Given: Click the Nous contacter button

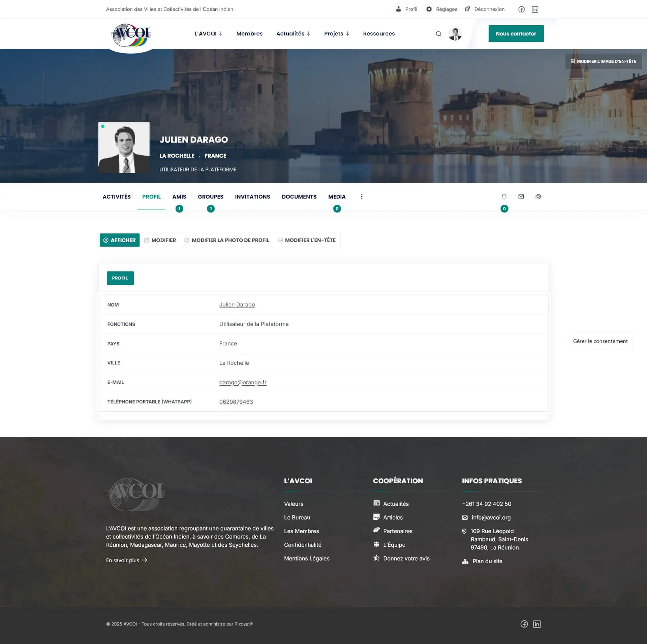Looking at the screenshot, I should tap(516, 34).
